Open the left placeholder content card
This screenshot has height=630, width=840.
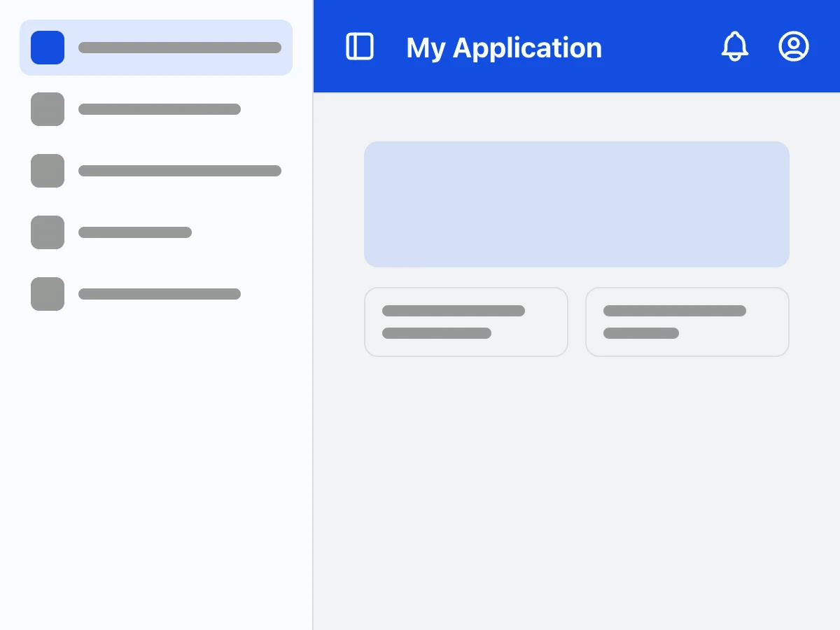point(466,321)
